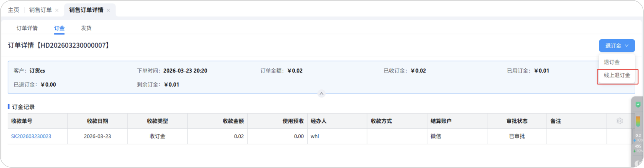Click the green shield icon on right edge
Screen dimensions: 644x168
click(638, 105)
